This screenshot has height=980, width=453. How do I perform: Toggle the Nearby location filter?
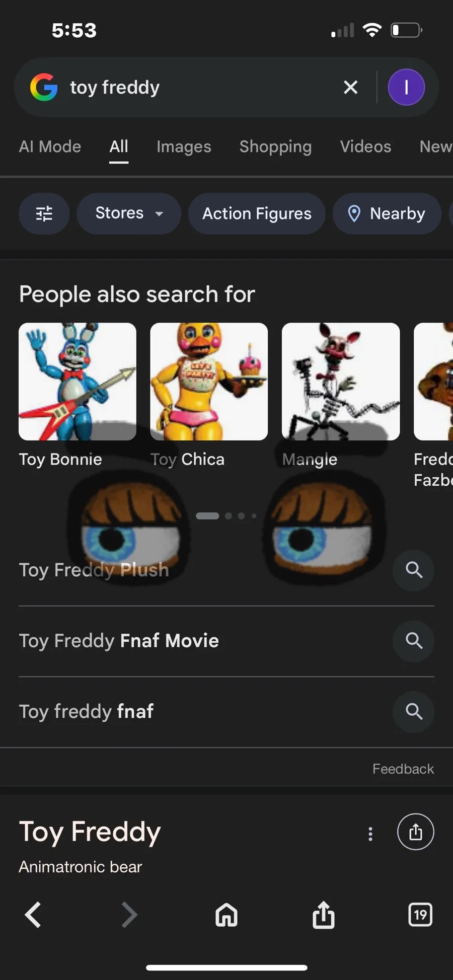(387, 214)
